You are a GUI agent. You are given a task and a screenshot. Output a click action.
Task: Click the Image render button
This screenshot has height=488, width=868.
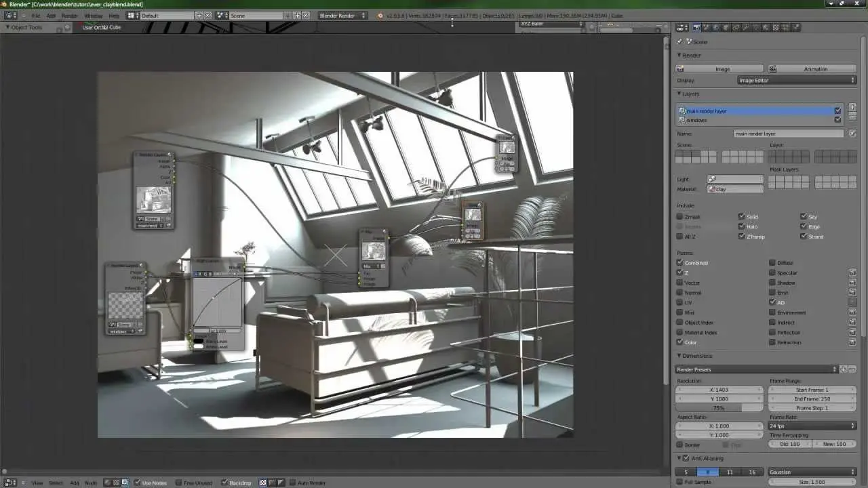[719, 68]
